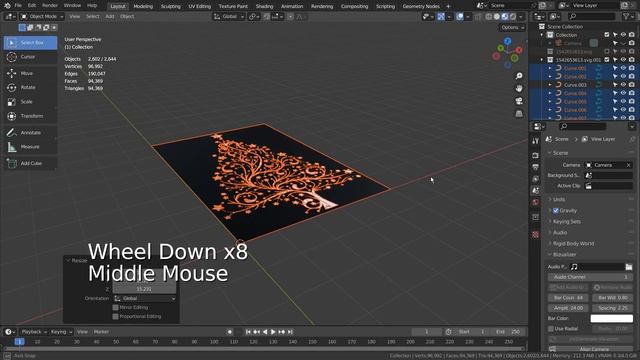Select the Add Cube tool
Viewport: 640px width, 360px height.
click(x=30, y=163)
